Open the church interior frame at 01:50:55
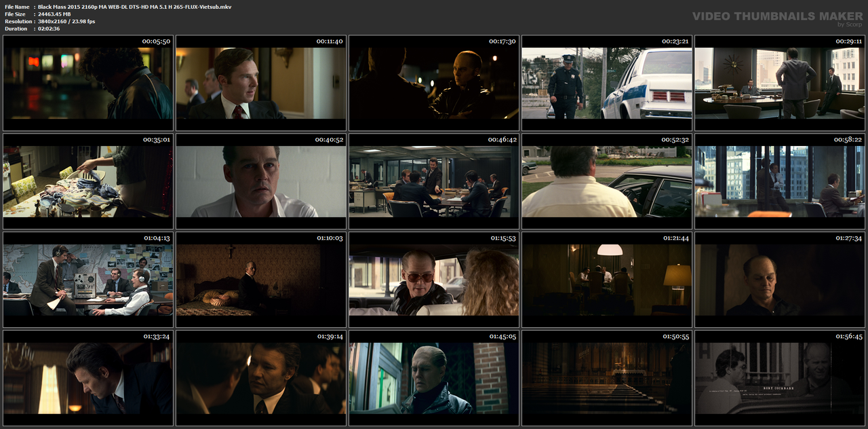Image resolution: width=868 pixels, height=429 pixels. [x=607, y=378]
